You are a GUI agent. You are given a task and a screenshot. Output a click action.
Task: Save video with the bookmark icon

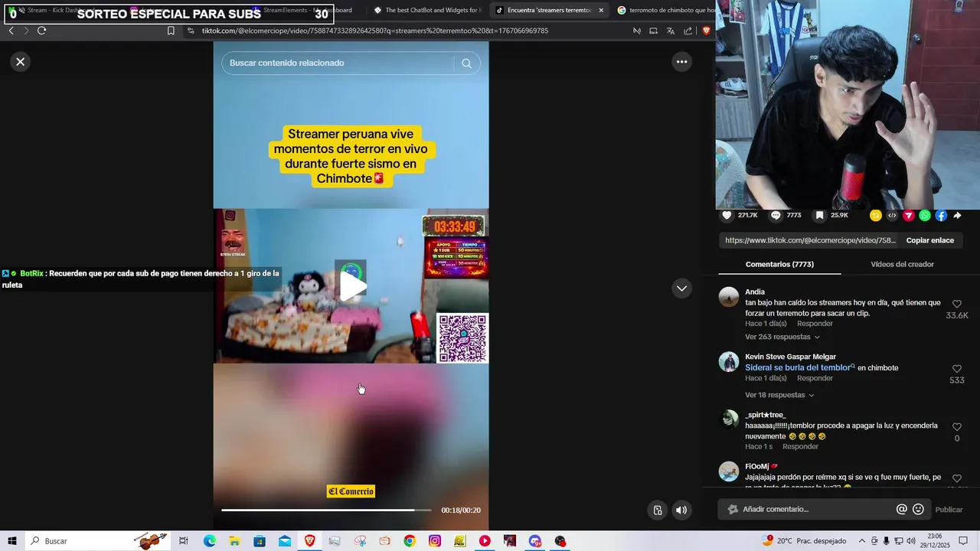click(x=819, y=216)
